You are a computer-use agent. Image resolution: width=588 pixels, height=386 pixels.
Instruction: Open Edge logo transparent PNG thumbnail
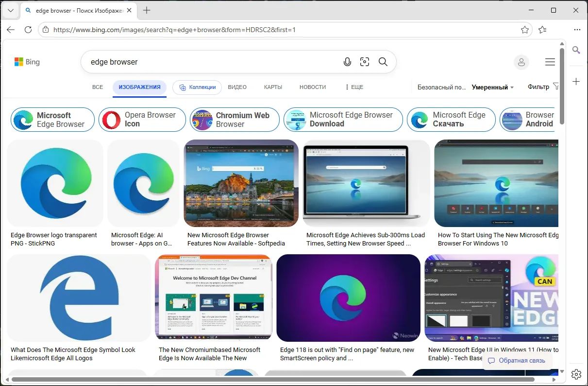coord(55,183)
